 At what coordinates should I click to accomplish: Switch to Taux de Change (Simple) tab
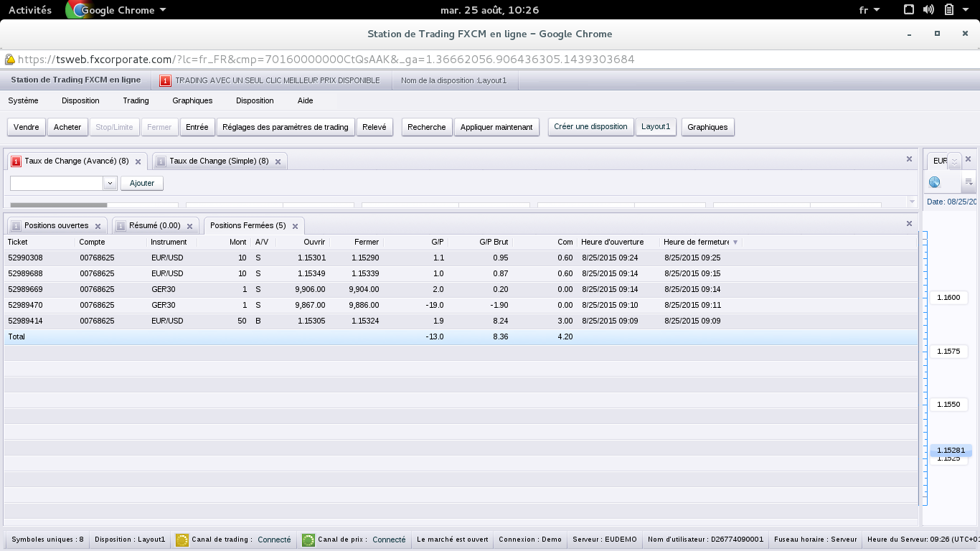point(219,161)
